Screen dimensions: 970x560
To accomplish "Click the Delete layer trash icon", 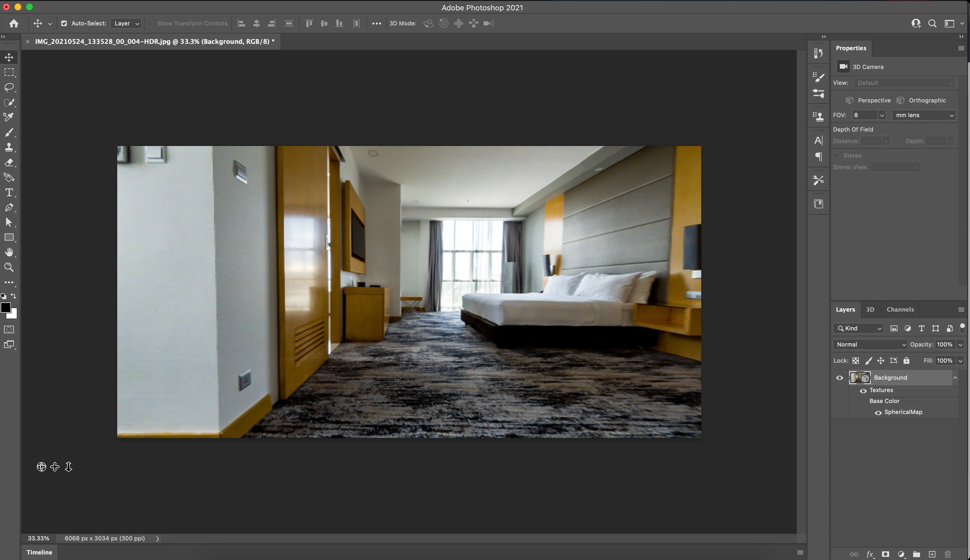I will tap(948, 554).
